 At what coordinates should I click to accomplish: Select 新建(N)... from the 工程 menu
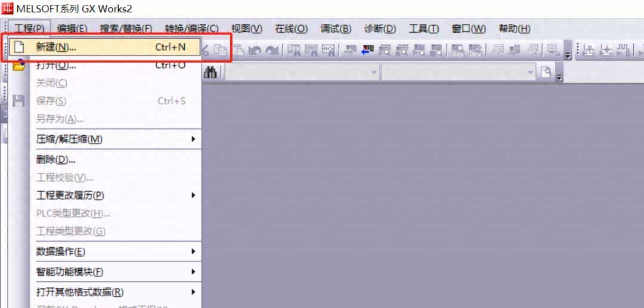tap(105, 47)
